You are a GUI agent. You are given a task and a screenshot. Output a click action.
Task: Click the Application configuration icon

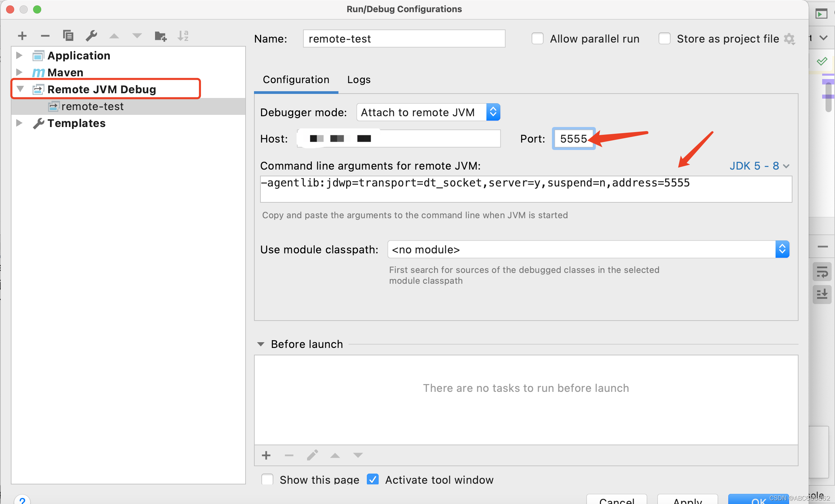pos(37,55)
